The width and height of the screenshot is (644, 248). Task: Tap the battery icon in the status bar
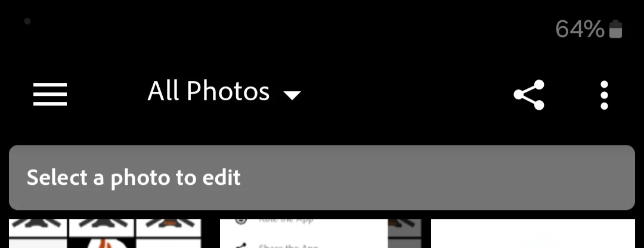point(615,29)
